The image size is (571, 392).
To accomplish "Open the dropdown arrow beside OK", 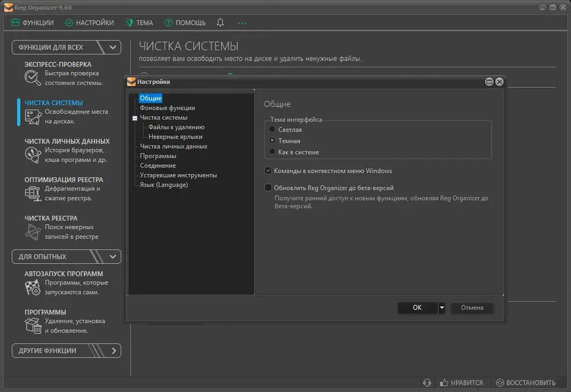I will (x=441, y=308).
